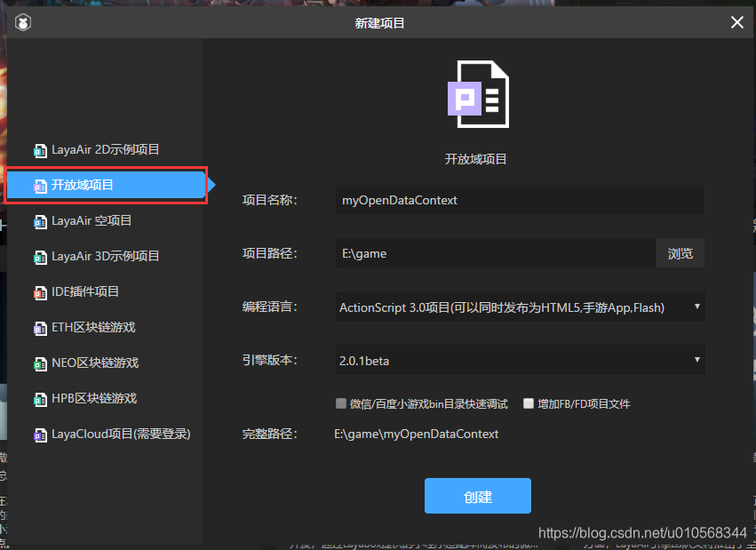This screenshot has height=550, width=756.
Task: Click the icon beside LayaAir 空项目
Action: pos(40,222)
